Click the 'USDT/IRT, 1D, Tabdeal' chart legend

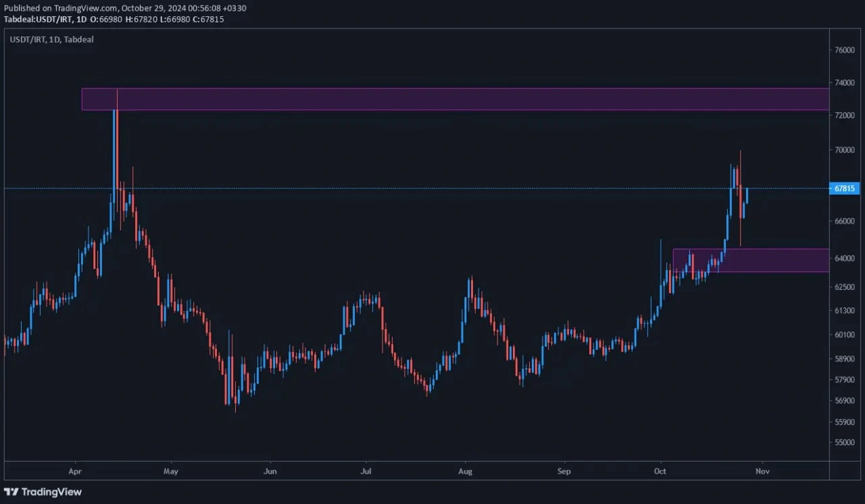[x=51, y=39]
